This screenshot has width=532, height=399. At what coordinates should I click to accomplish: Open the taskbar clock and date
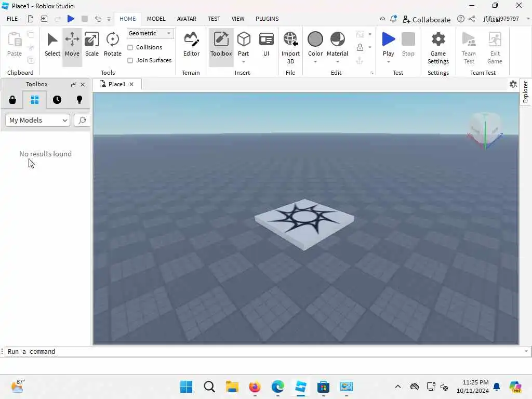click(x=473, y=387)
